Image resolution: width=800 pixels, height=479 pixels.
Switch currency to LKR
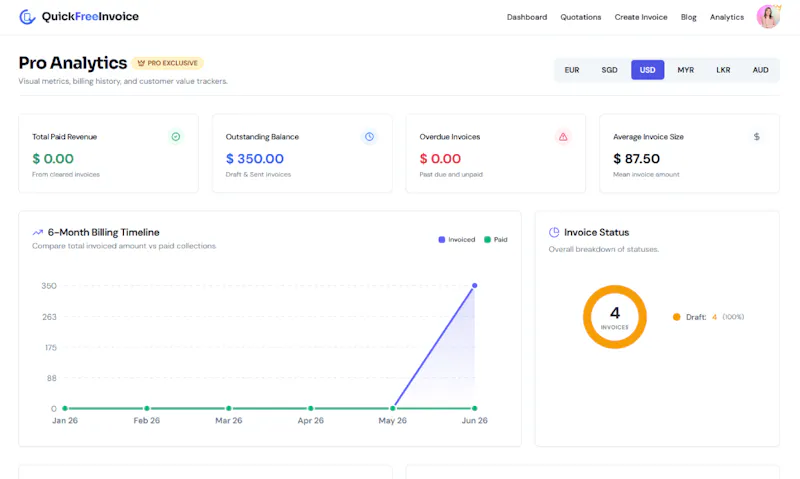tap(723, 70)
